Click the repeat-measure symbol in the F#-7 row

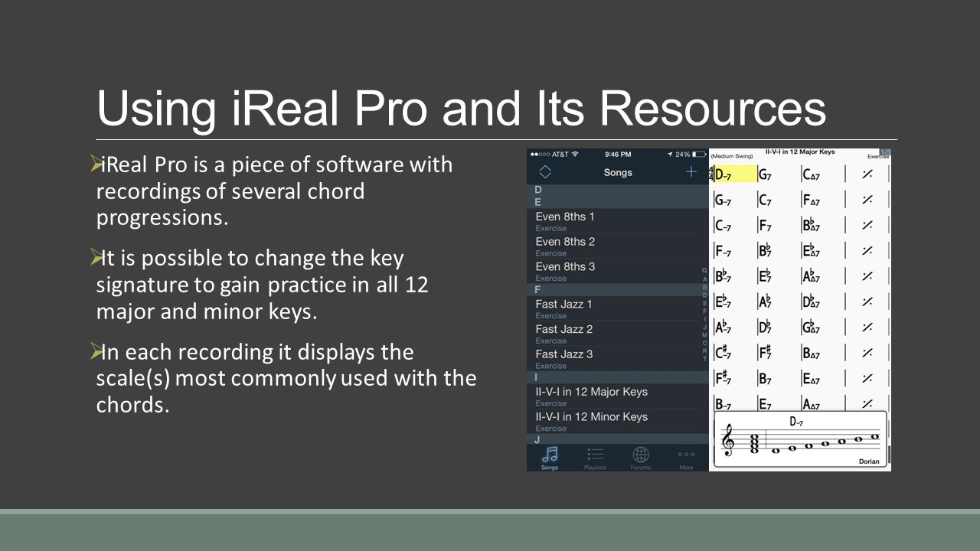867,378
